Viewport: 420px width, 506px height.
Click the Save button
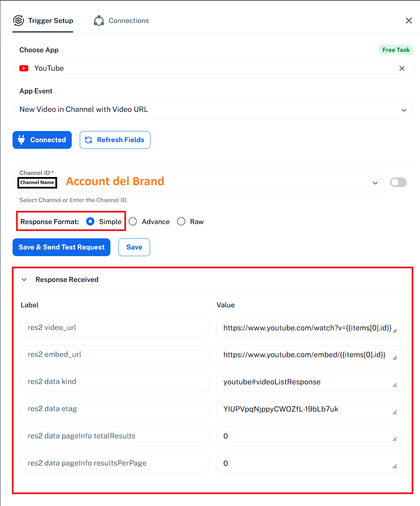click(x=134, y=247)
